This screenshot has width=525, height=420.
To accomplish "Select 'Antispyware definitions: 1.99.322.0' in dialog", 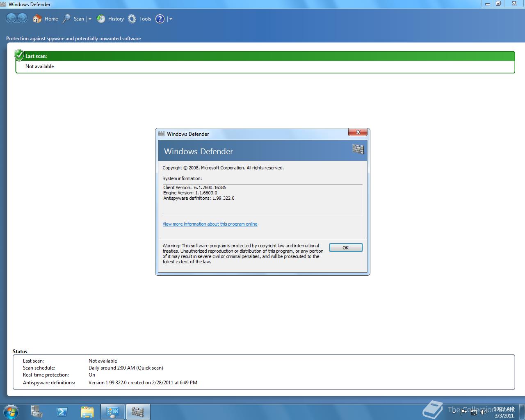I will [199, 198].
